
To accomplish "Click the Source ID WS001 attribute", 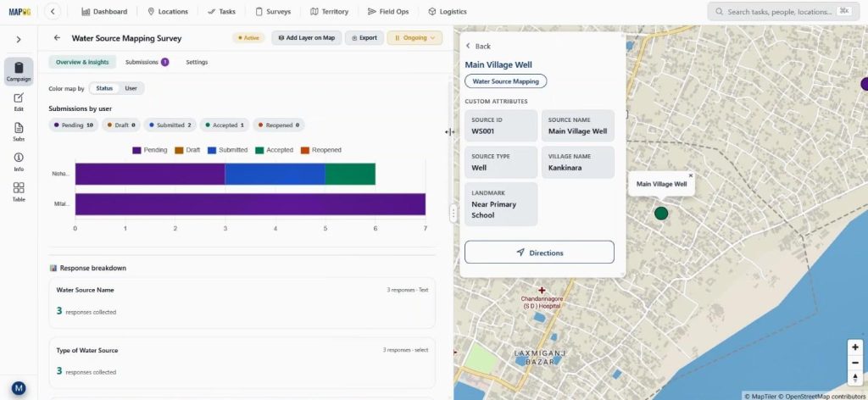I will pyautogui.click(x=501, y=125).
